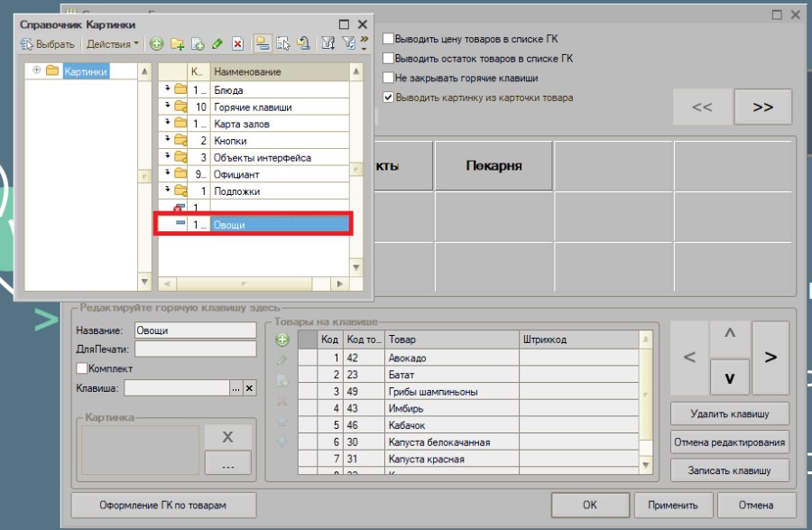Expand the Кнопки folder row arrow
The image size is (812, 530).
tap(167, 139)
